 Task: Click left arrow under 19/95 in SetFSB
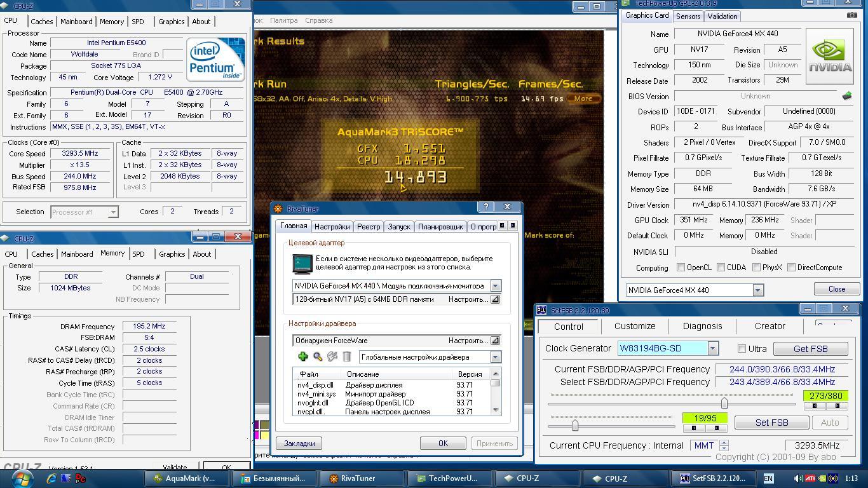click(x=693, y=428)
